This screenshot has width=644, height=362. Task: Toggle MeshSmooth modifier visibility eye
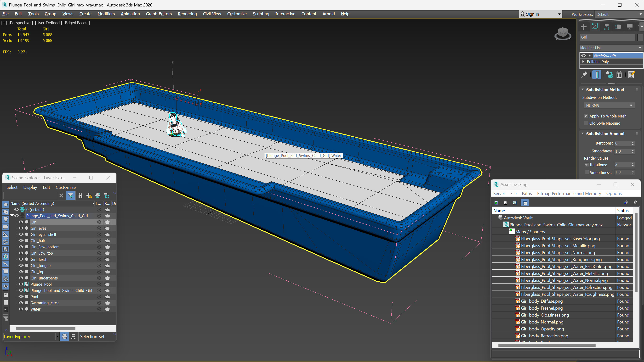[x=583, y=56]
